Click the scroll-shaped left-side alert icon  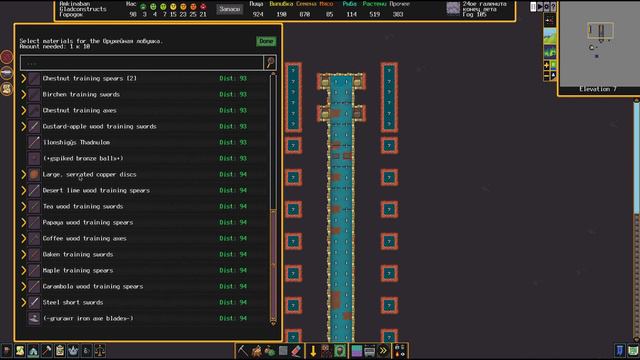7,89
